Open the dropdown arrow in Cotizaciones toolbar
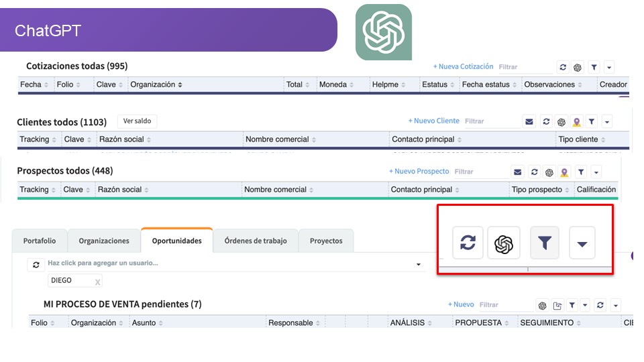Image resolution: width=644 pixels, height=362 pixels. coord(609,67)
